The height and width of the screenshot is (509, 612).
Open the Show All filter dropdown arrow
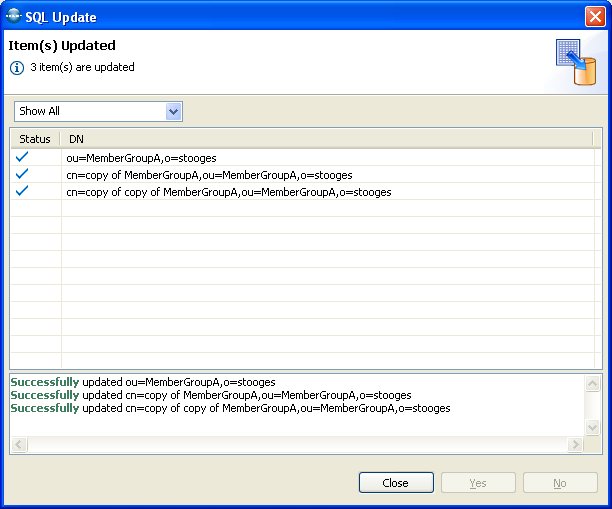(173, 111)
